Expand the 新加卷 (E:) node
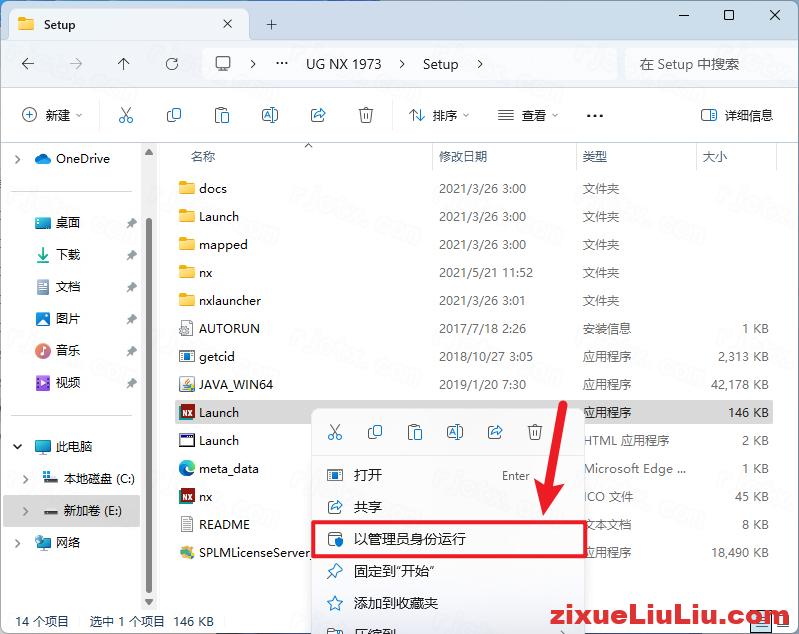 [x=25, y=511]
